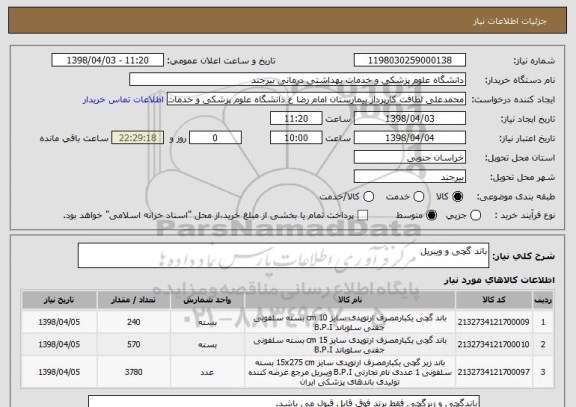The image size is (576, 407).
Task: Click the delivery city field بیرجند
Action: point(410,177)
